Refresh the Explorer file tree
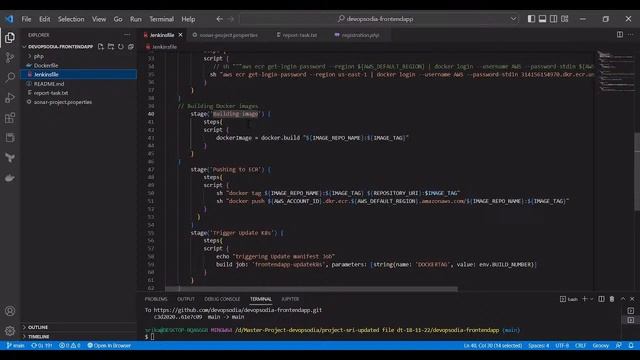 click(x=121, y=47)
